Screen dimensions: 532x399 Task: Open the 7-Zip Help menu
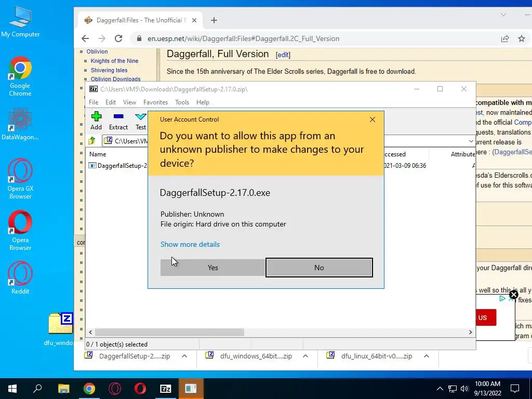[203, 102]
